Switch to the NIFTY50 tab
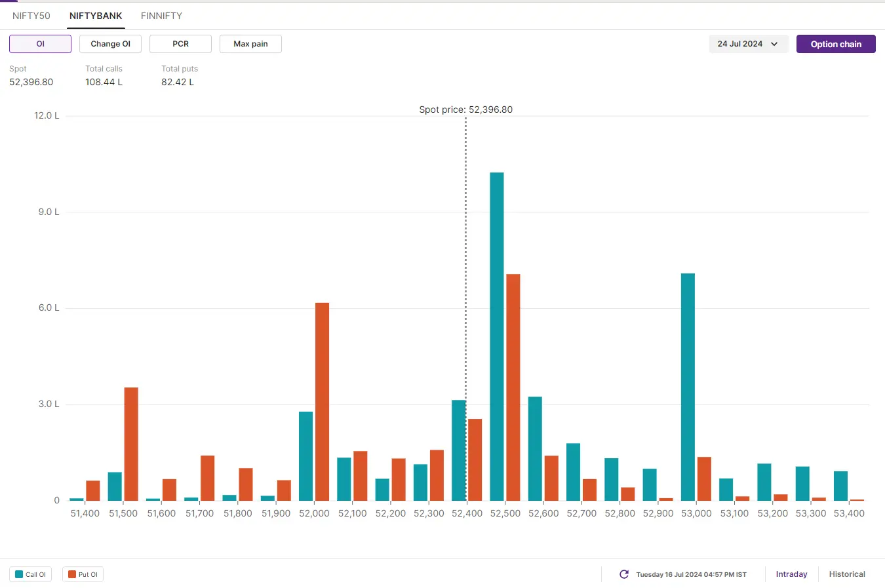This screenshot has width=885, height=588. [31, 16]
